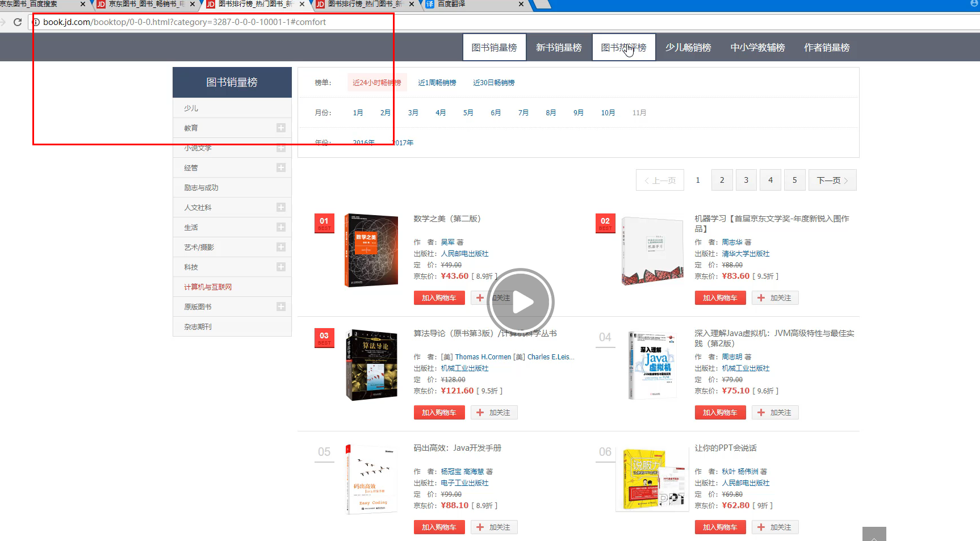The height and width of the screenshot is (541, 980).
Task: Go to page 5 of results
Action: [x=794, y=180]
